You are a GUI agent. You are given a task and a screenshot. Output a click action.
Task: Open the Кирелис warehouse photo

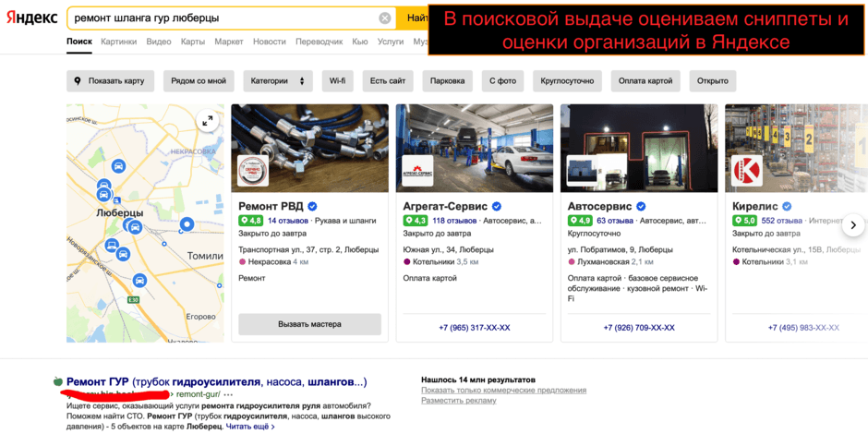(x=797, y=149)
